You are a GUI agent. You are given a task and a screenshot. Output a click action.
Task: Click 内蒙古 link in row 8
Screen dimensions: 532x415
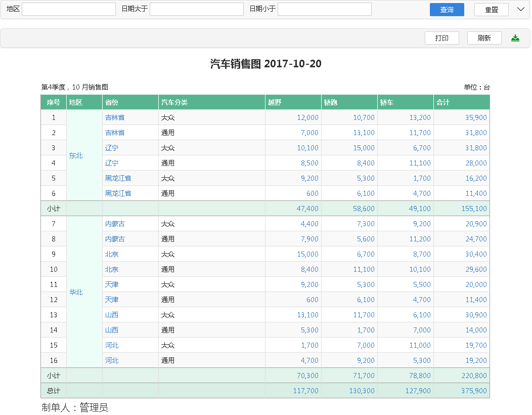[x=115, y=239]
